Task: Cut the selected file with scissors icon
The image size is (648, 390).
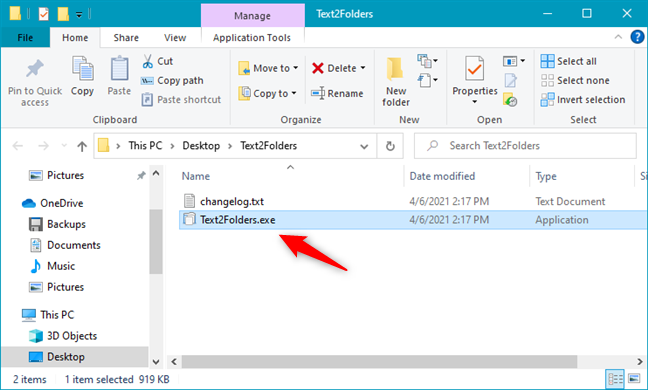Action: click(148, 61)
